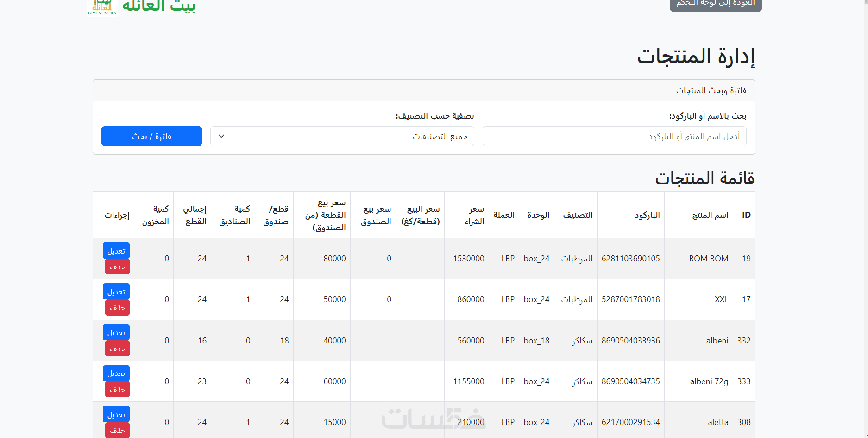The image size is (868, 438).
Task: Click the blue فلترة / بحث button
Action: pos(151,136)
